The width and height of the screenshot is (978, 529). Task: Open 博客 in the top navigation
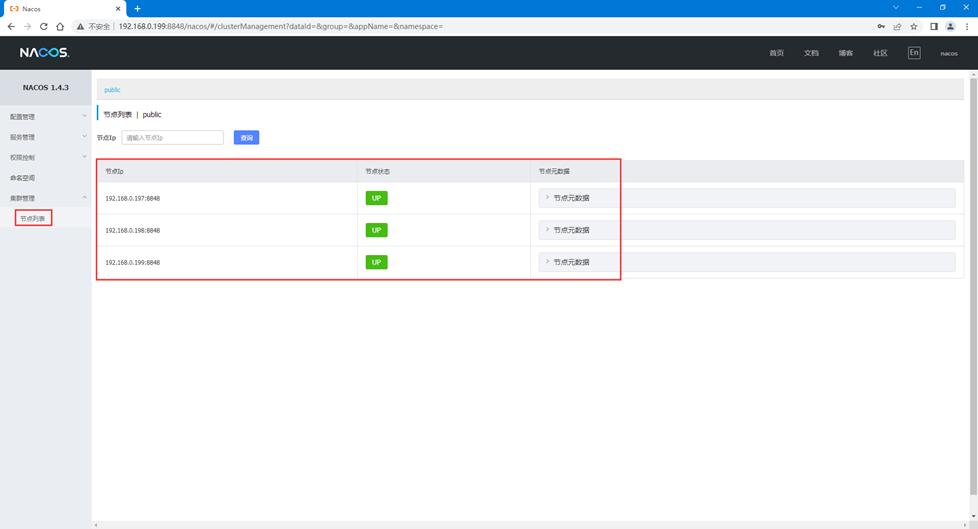click(846, 53)
